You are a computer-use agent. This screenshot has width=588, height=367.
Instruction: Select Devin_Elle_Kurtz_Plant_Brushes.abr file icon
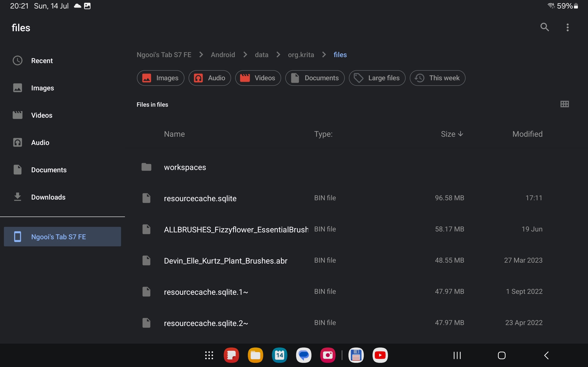[146, 260]
